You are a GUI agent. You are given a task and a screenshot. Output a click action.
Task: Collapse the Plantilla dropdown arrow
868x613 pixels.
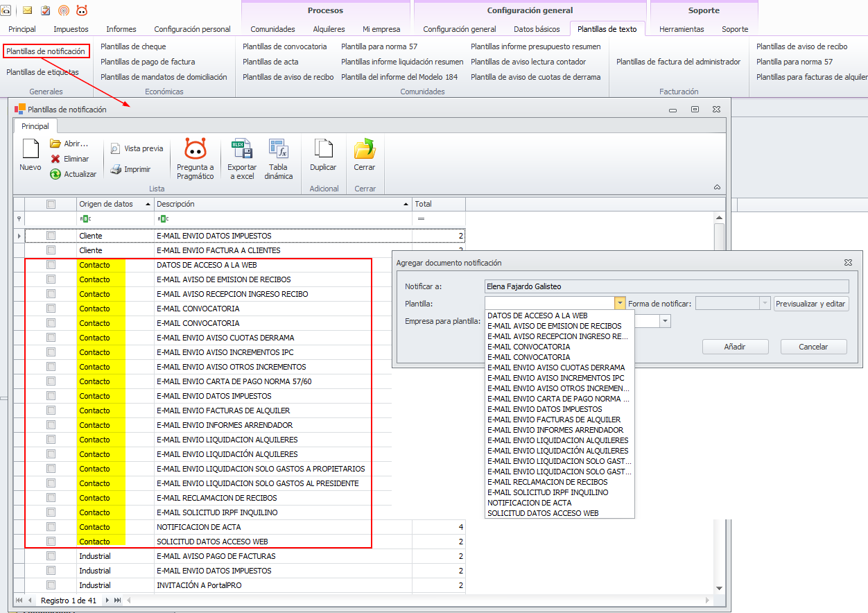(619, 304)
